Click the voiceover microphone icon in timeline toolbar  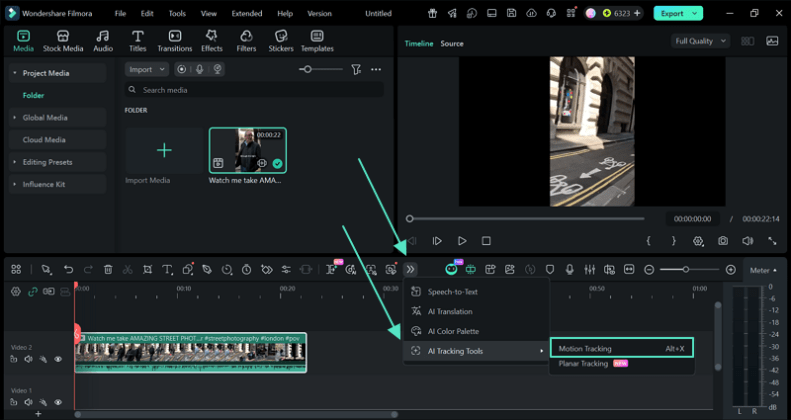click(570, 270)
